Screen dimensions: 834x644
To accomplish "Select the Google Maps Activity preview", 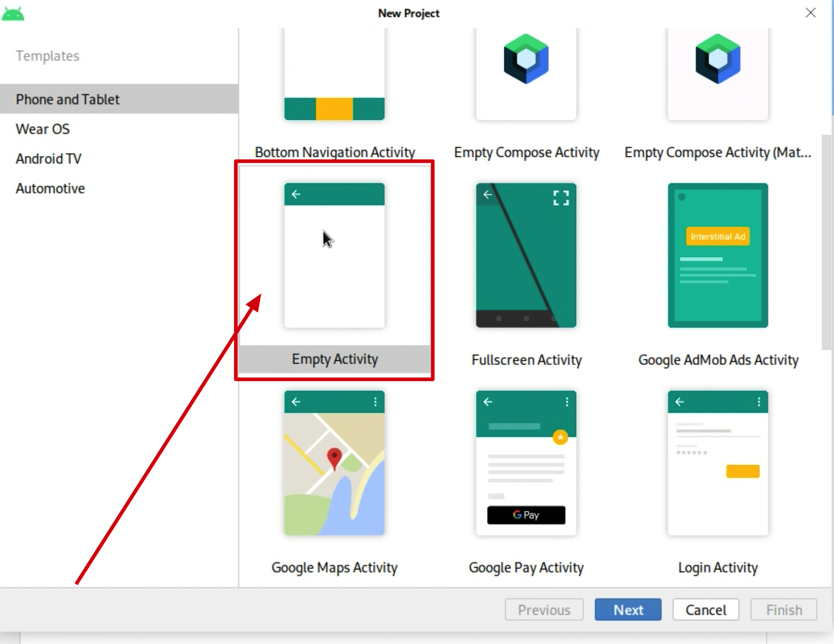I will pos(334,463).
